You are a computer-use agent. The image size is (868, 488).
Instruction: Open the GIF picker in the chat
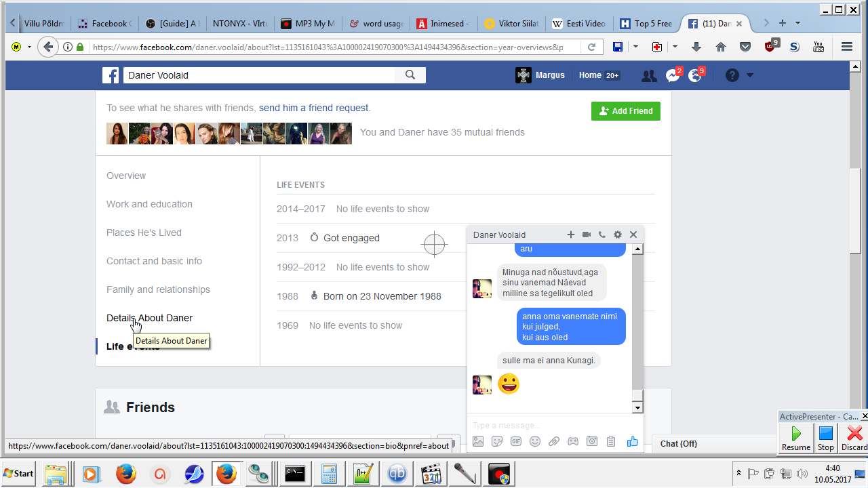click(x=516, y=441)
